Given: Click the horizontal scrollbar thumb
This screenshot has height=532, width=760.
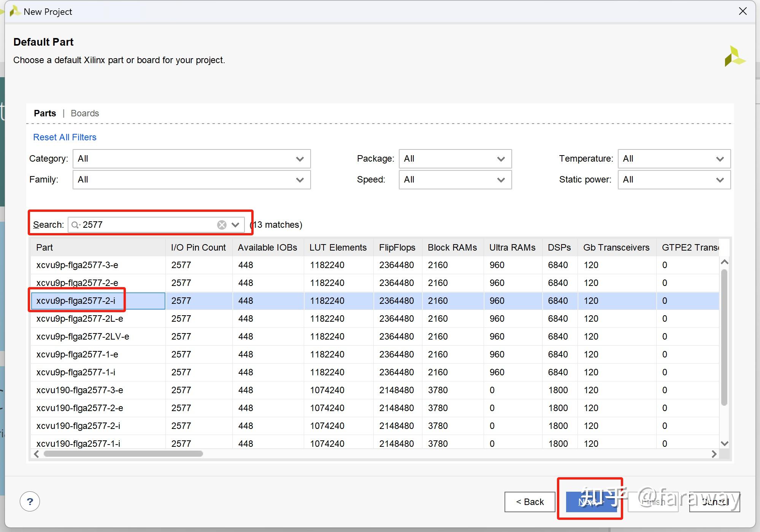Looking at the screenshot, I should 123,454.
